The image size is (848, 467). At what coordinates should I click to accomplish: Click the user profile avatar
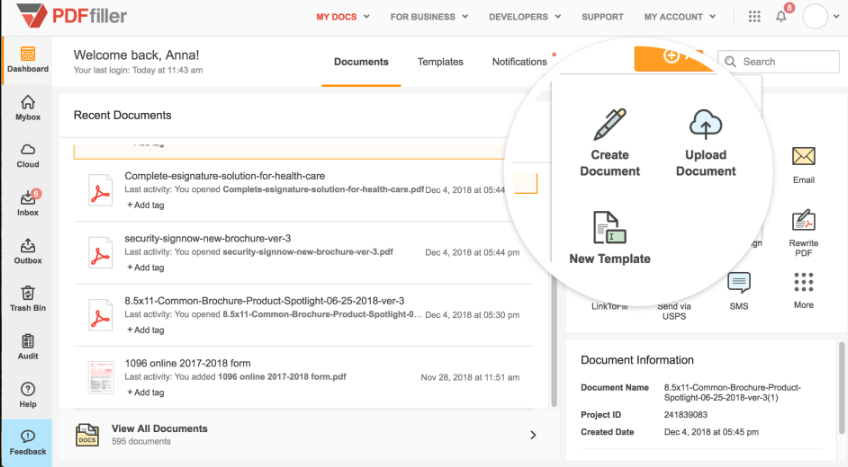815,16
